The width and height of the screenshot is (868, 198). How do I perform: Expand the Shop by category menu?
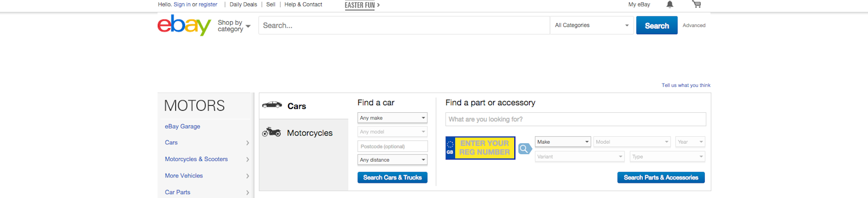pyautogui.click(x=234, y=25)
